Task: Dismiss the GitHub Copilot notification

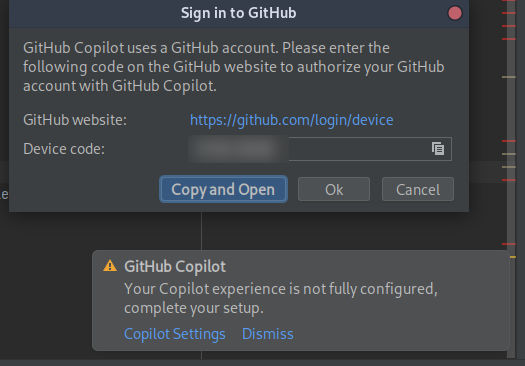Action: coord(268,334)
